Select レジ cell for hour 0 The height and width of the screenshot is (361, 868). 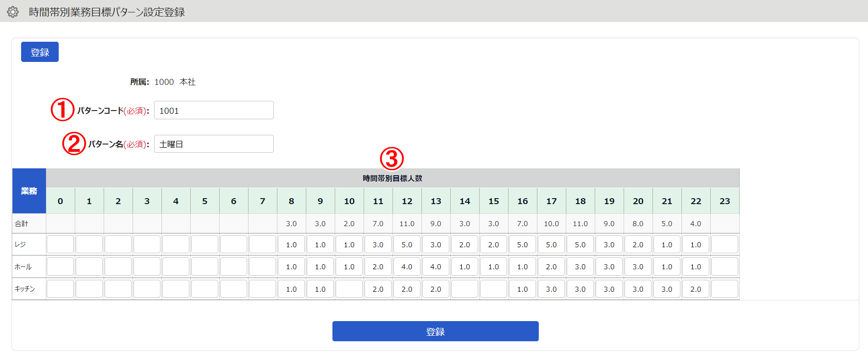60,244
